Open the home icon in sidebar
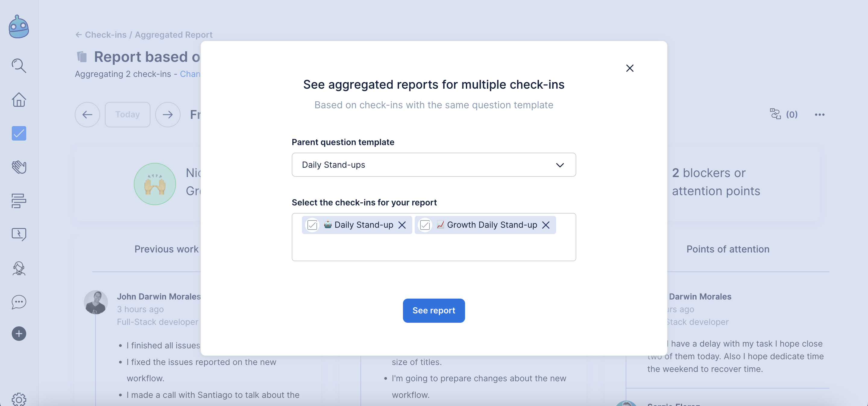The image size is (868, 406). click(x=19, y=100)
